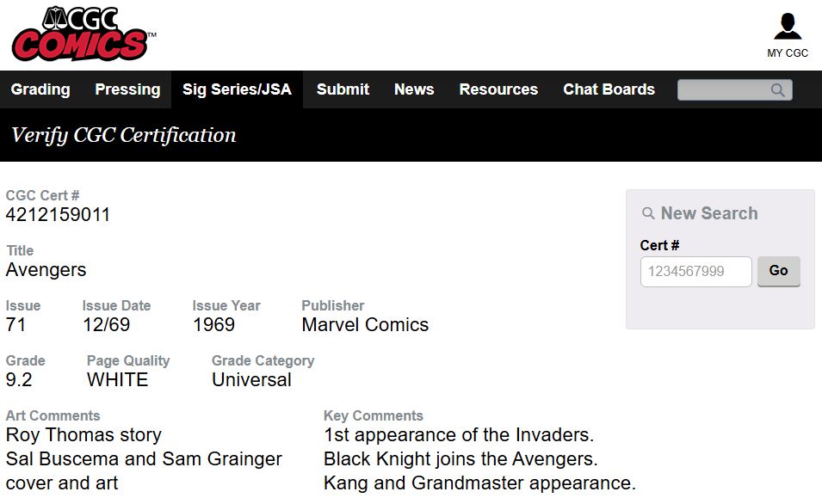The image size is (822, 504).
Task: Click the Go button
Action: pyautogui.click(x=778, y=271)
